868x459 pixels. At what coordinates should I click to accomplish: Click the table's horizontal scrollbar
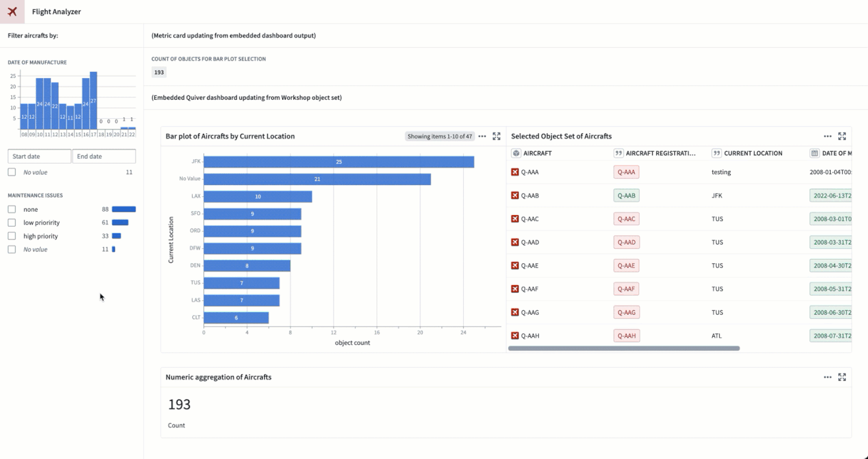point(624,349)
